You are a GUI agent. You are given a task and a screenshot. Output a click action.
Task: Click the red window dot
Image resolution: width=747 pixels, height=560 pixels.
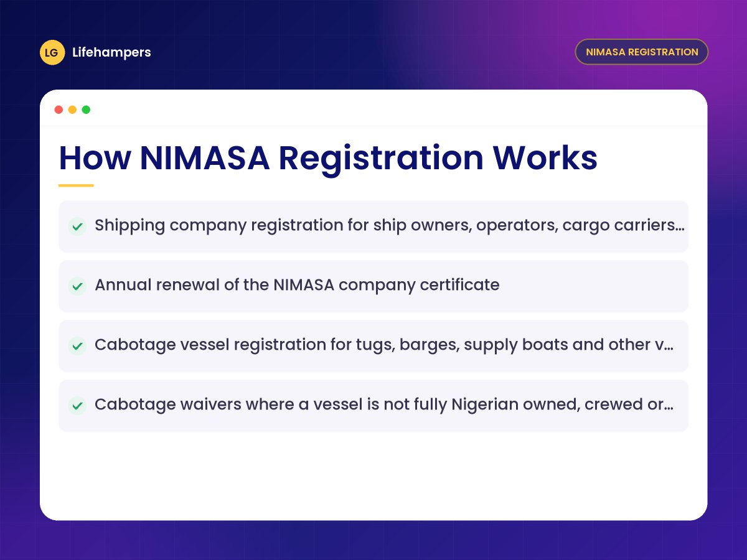click(59, 110)
